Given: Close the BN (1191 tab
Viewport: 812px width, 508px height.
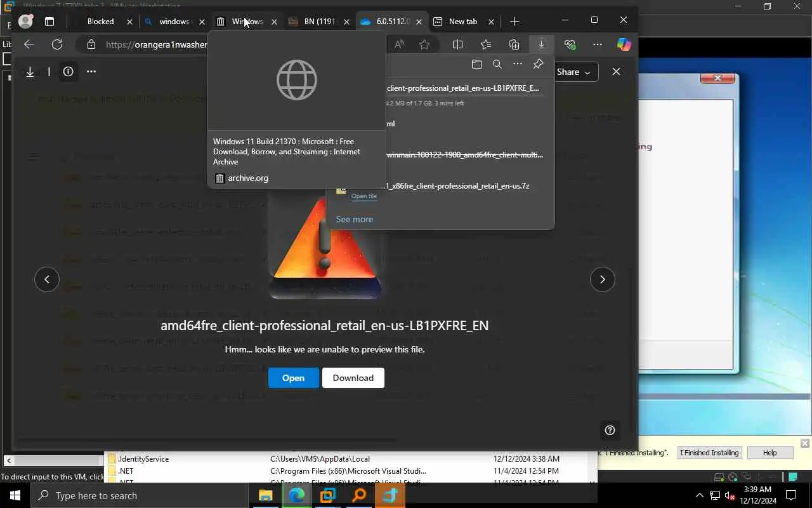Looking at the screenshot, I should [x=346, y=21].
